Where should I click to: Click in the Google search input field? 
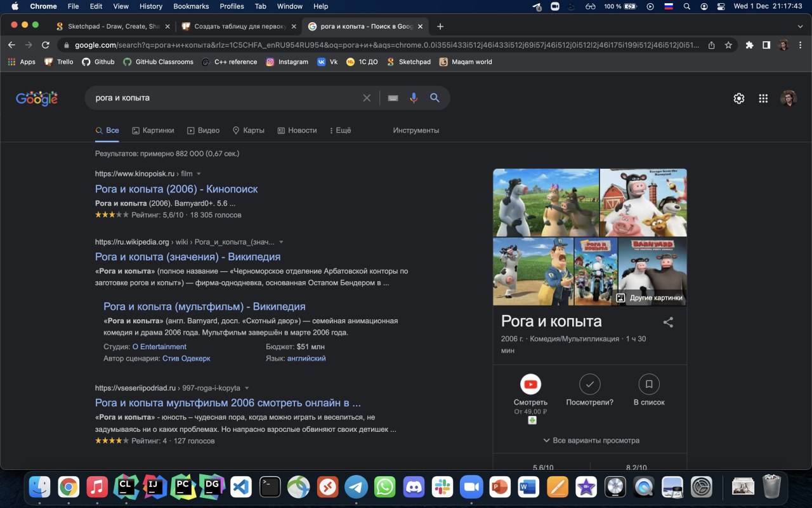click(x=225, y=98)
